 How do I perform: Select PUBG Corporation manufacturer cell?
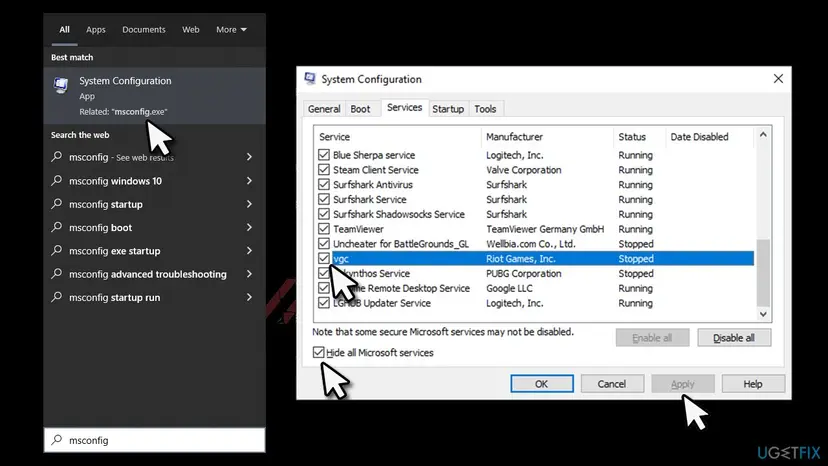[524, 273]
